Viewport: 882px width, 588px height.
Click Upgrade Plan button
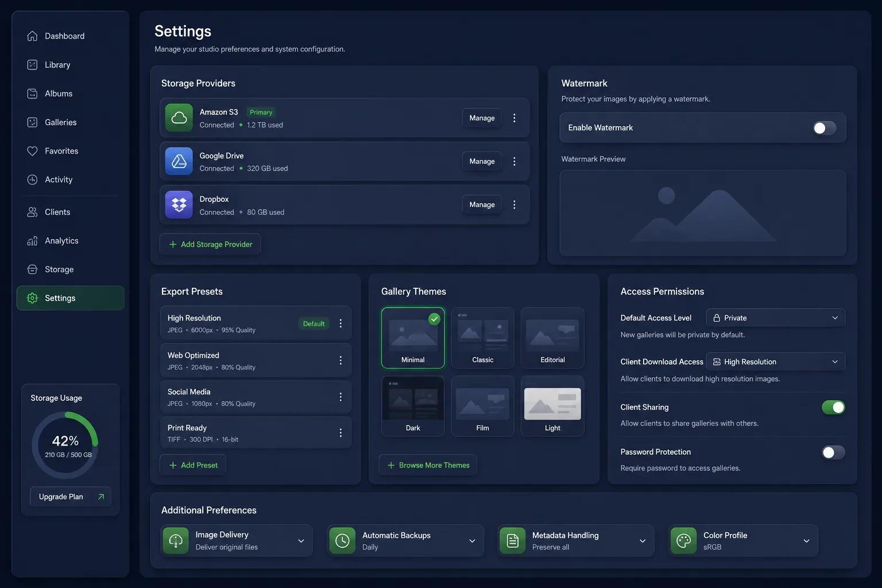pyautogui.click(x=71, y=497)
